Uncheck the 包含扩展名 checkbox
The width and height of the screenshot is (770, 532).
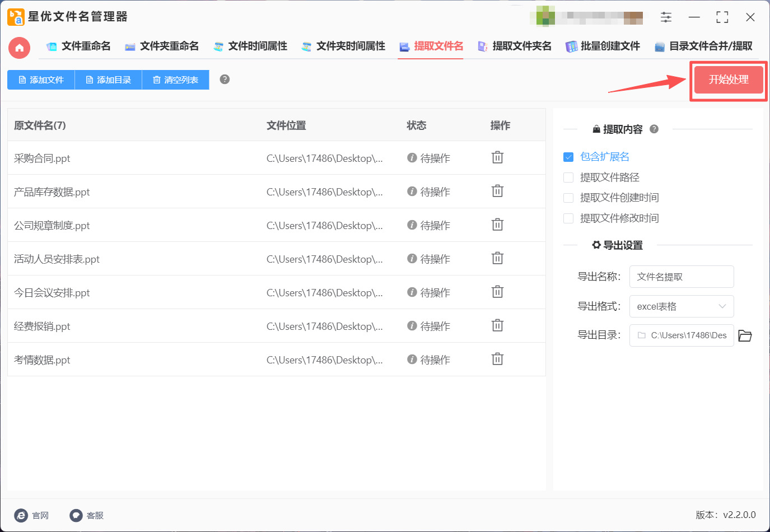tap(568, 157)
